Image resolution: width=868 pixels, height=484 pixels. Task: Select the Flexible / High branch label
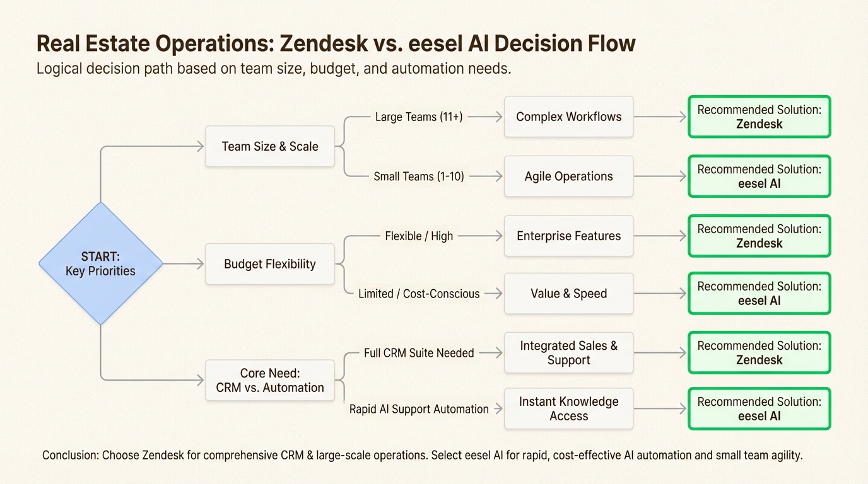[x=419, y=236]
